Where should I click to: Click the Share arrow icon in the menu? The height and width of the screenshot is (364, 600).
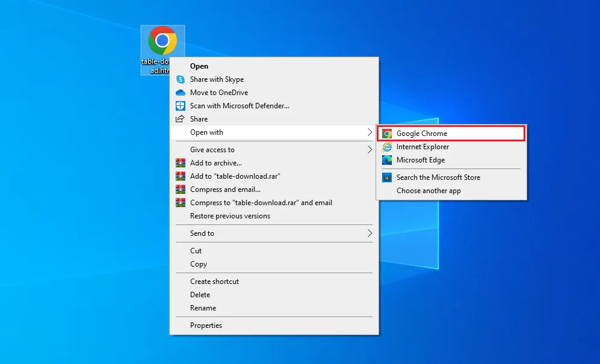[x=181, y=119]
